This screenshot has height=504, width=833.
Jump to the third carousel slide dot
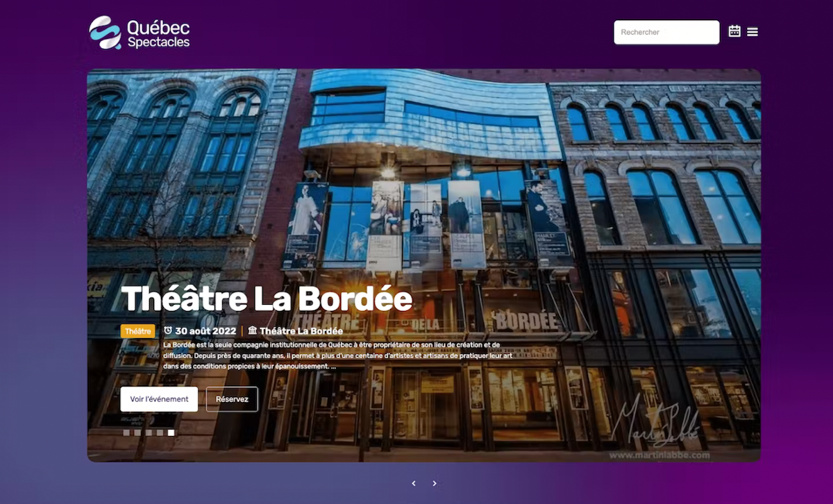149,432
